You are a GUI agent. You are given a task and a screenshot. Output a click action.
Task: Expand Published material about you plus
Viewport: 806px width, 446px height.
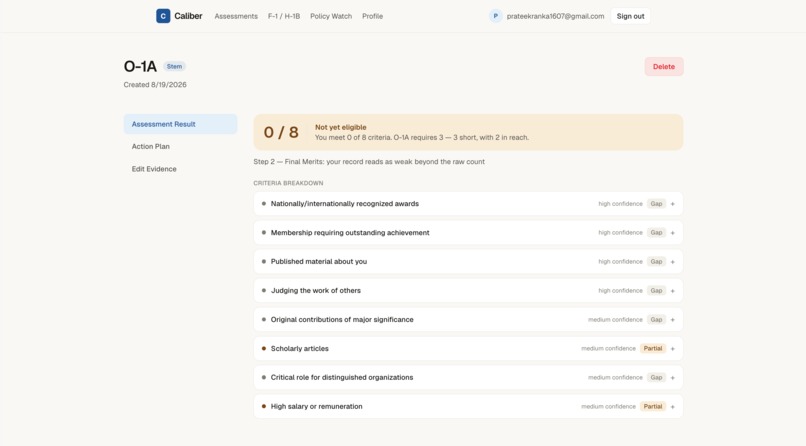click(x=672, y=262)
